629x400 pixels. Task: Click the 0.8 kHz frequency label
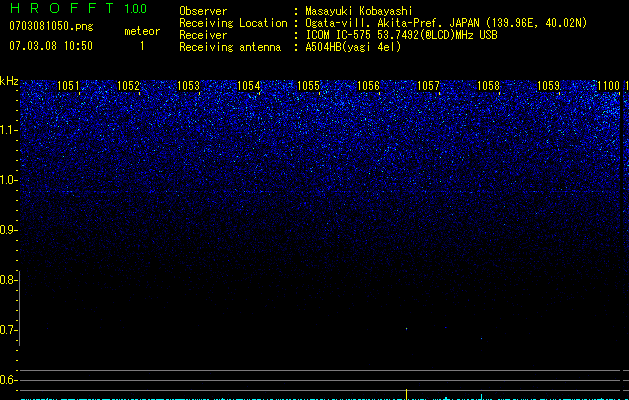[8, 280]
